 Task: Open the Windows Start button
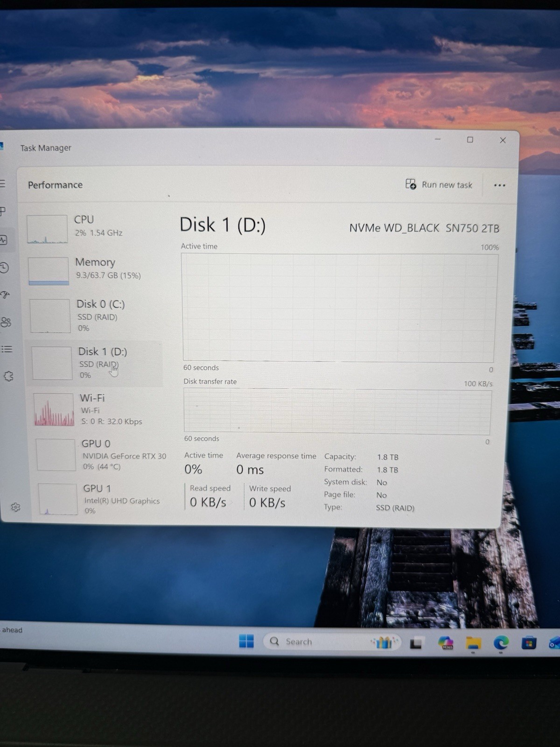coord(246,641)
